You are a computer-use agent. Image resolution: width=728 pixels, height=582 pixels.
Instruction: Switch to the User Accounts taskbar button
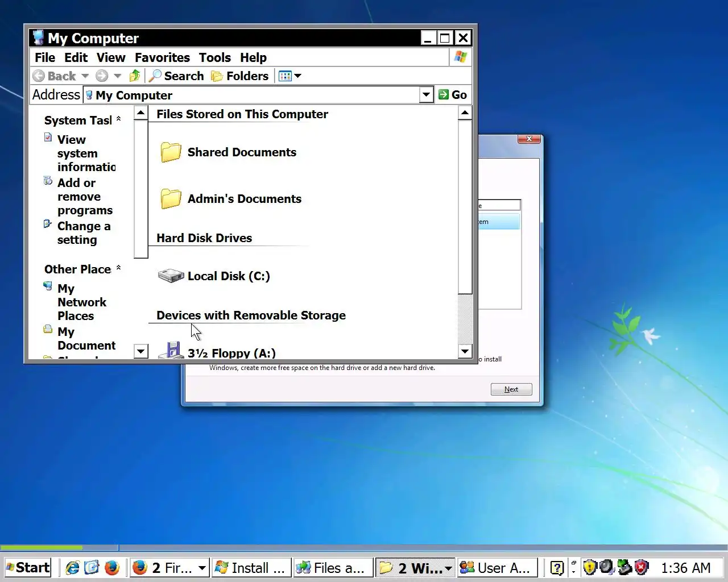point(497,567)
